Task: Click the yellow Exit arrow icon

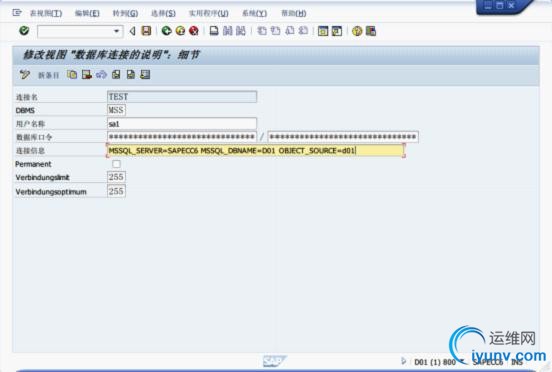Action: pos(180,31)
